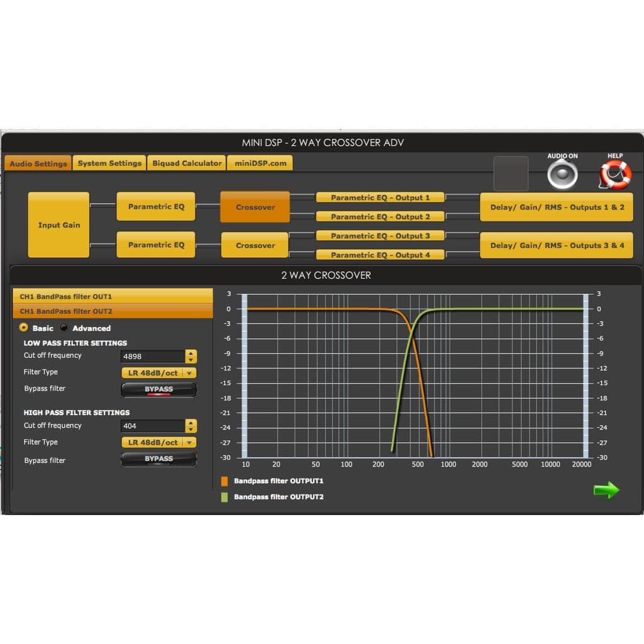Open the high pass Filter Type dropdown

tap(159, 442)
